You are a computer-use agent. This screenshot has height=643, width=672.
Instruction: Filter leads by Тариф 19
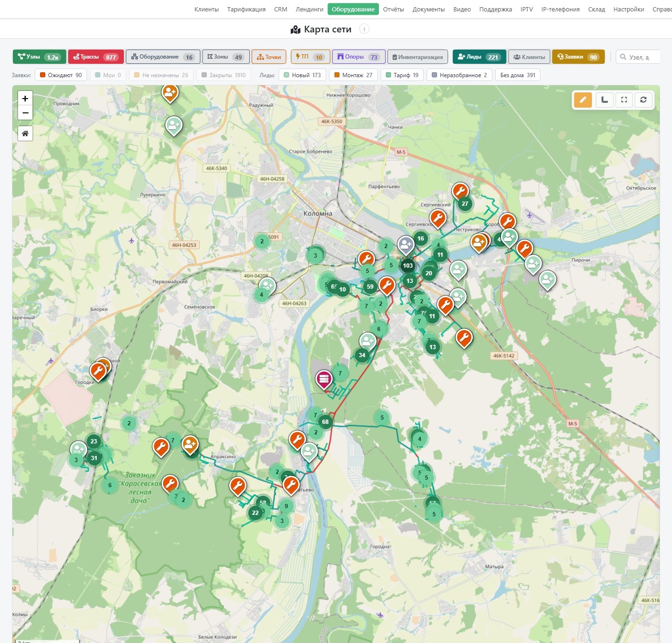(x=402, y=75)
